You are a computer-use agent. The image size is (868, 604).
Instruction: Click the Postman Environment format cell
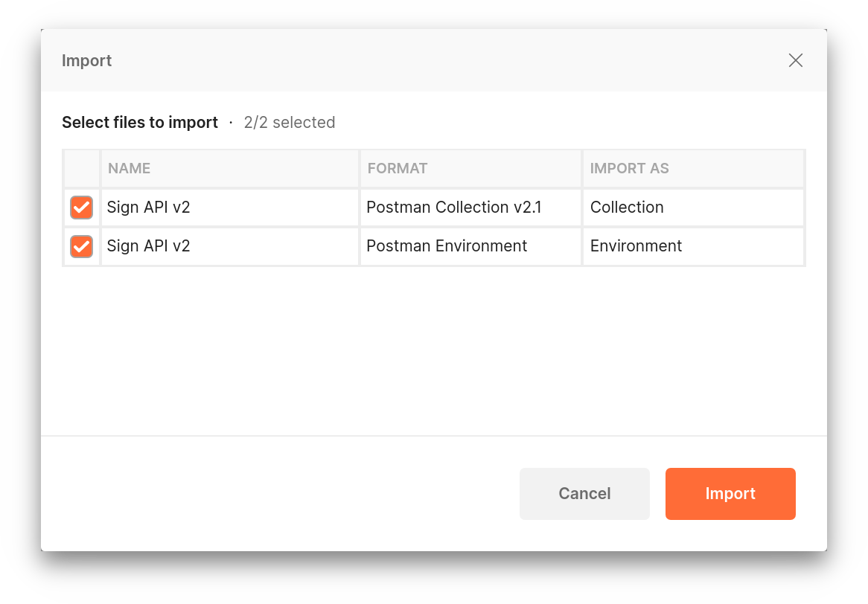click(x=447, y=246)
